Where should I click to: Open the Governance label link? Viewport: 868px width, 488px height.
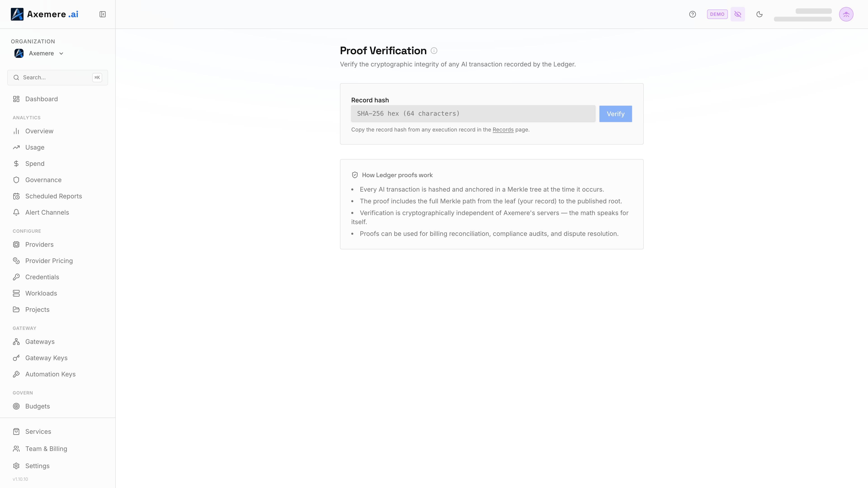click(43, 180)
